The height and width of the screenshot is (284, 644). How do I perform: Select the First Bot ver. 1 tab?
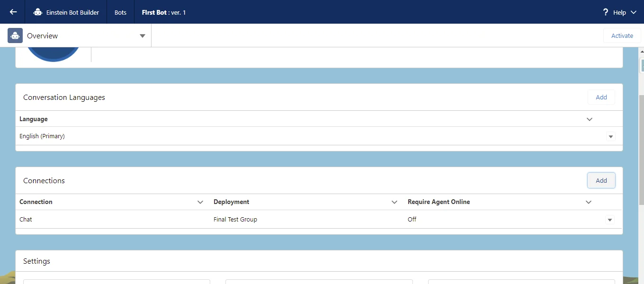tap(164, 12)
